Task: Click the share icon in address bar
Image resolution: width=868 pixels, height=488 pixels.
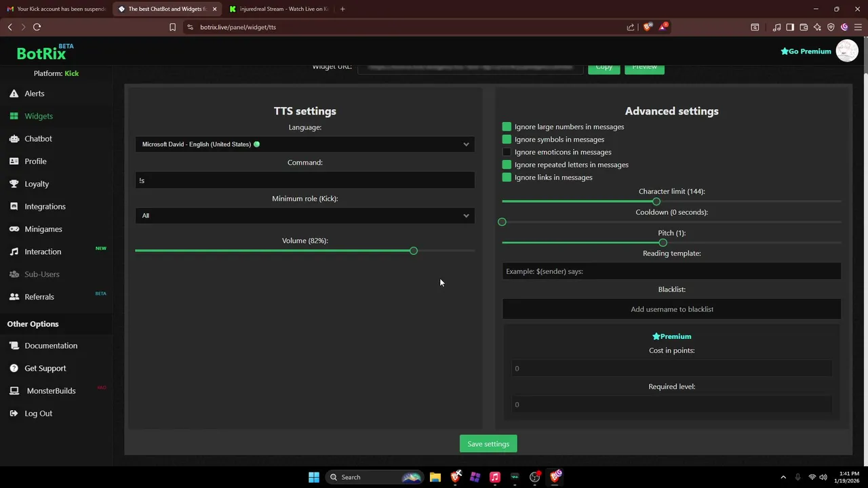Action: [x=631, y=27]
